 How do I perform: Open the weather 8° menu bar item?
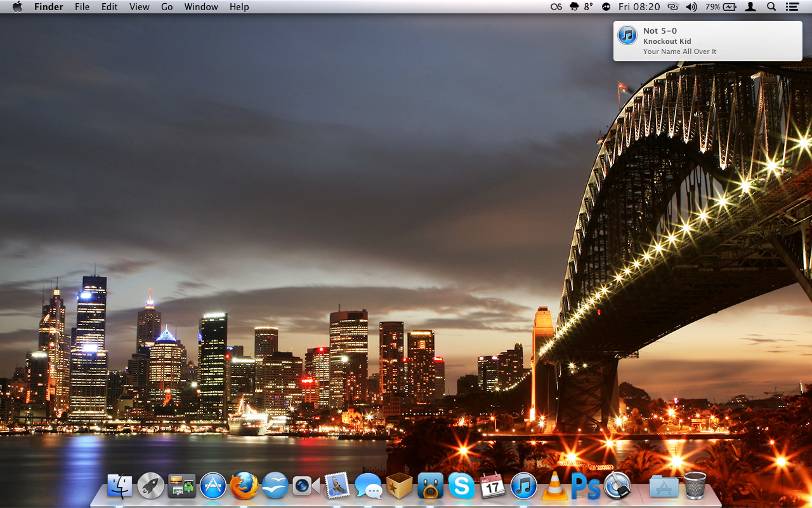coord(582,7)
